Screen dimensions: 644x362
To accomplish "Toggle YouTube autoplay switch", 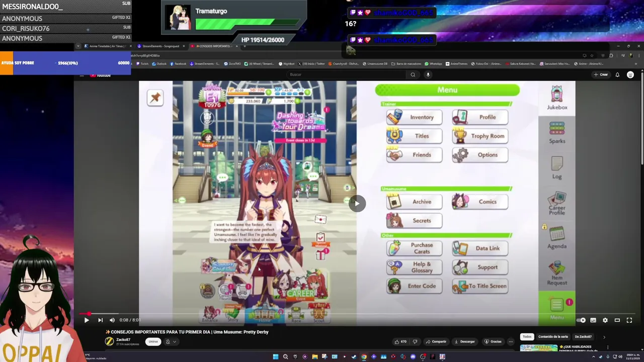I will point(581,320).
